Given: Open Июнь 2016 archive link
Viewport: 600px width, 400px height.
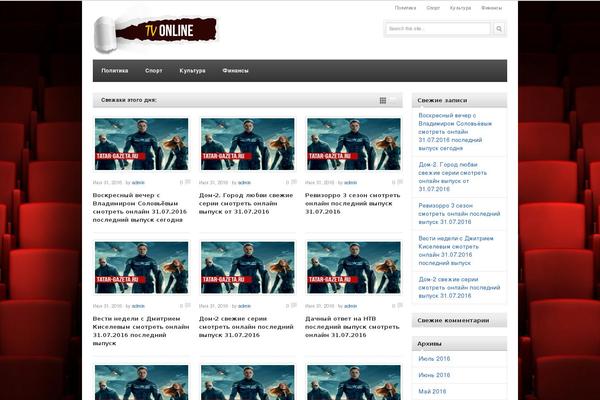Looking at the screenshot, I should 434,375.
